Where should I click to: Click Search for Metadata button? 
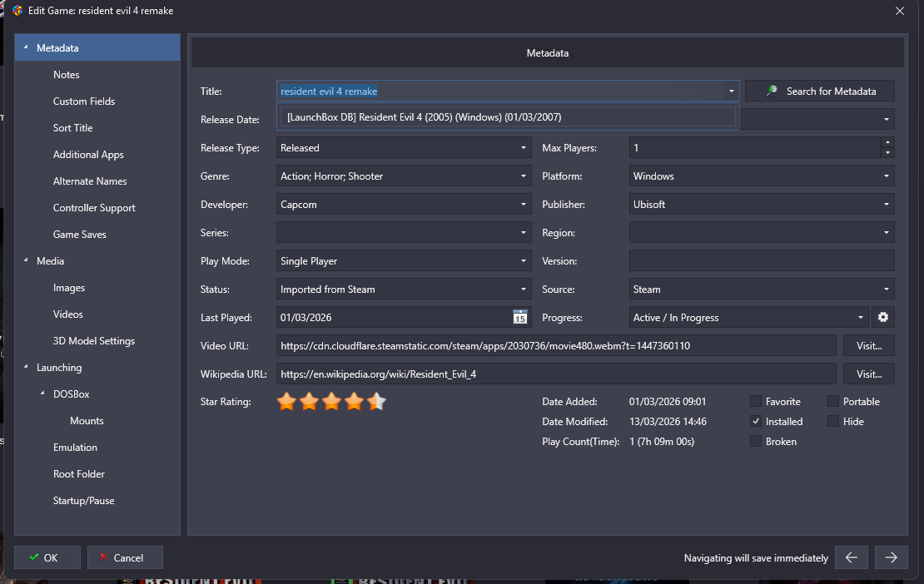click(820, 91)
